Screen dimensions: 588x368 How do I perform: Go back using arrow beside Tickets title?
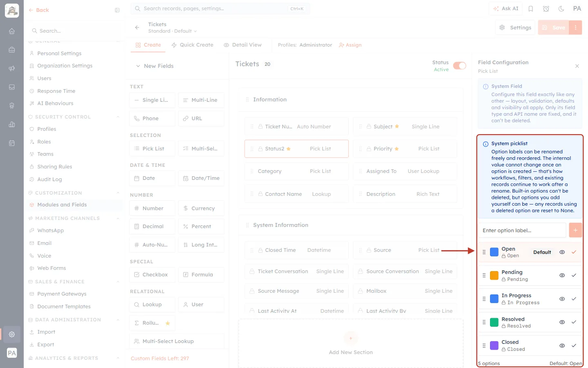coord(137,27)
